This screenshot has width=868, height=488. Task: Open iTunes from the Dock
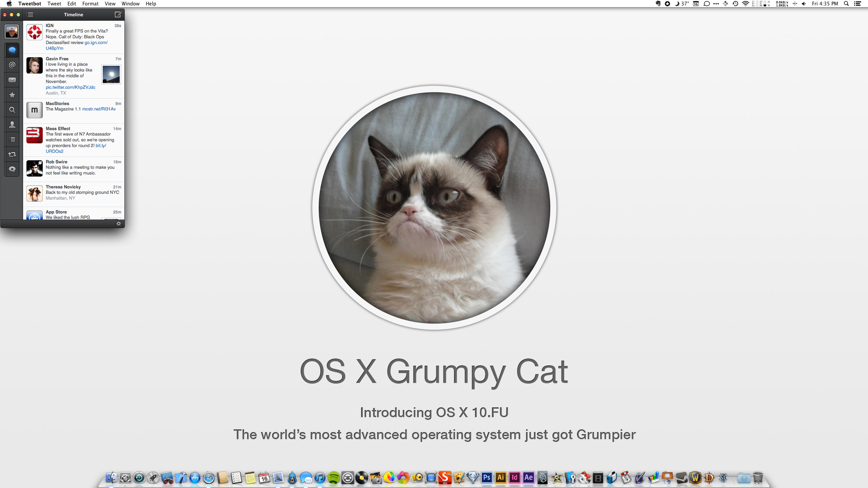pyautogui.click(x=320, y=478)
